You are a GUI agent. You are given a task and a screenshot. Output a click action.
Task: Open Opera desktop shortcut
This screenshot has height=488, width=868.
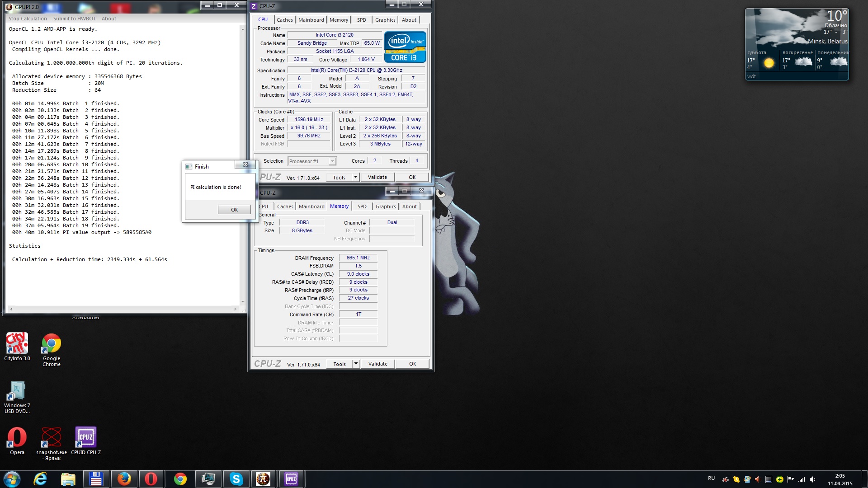[17, 441]
